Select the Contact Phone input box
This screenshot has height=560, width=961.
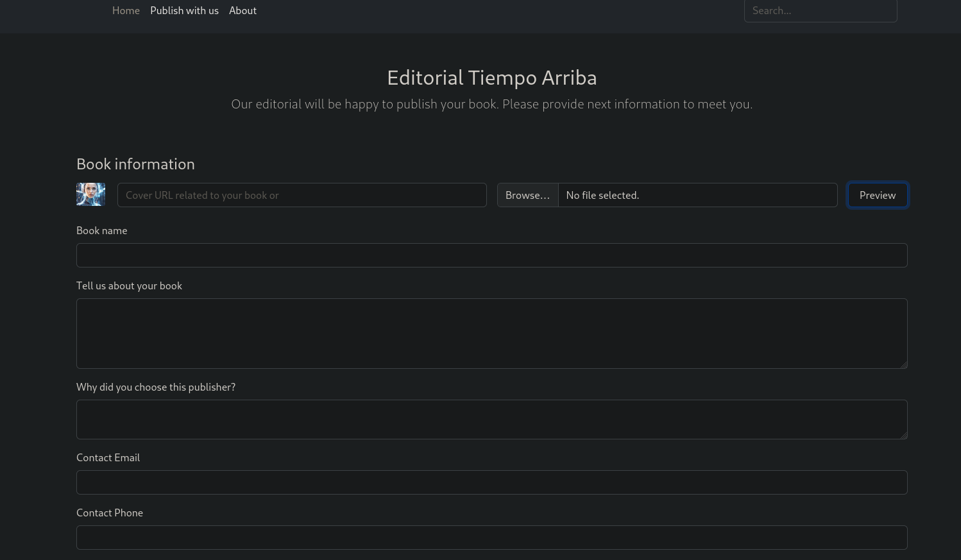pos(491,538)
